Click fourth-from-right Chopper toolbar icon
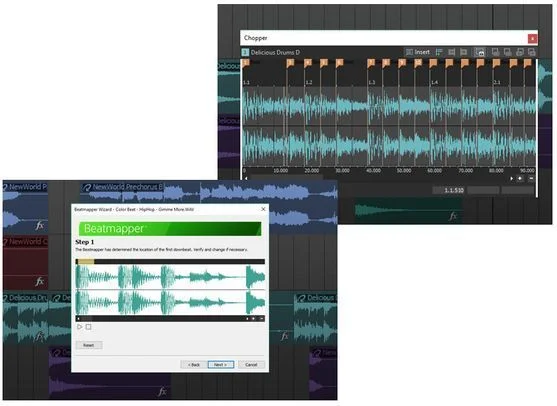The image size is (557, 406). click(x=496, y=52)
